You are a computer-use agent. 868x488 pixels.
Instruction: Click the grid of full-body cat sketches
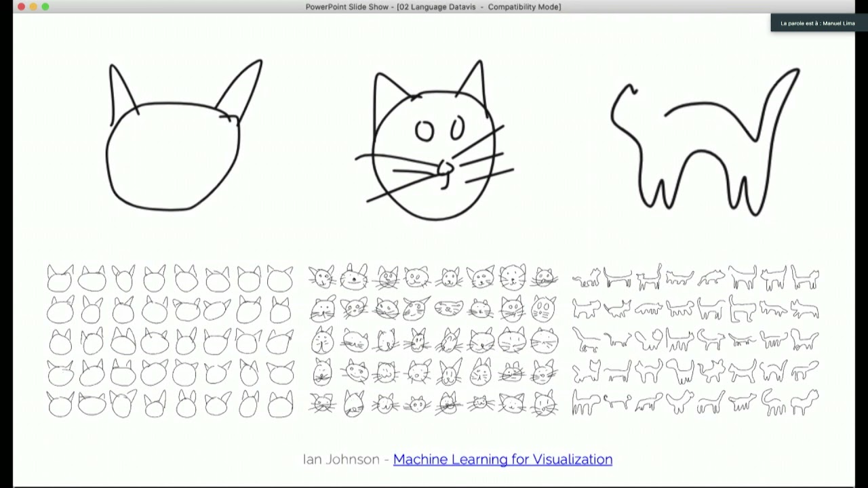tap(696, 340)
